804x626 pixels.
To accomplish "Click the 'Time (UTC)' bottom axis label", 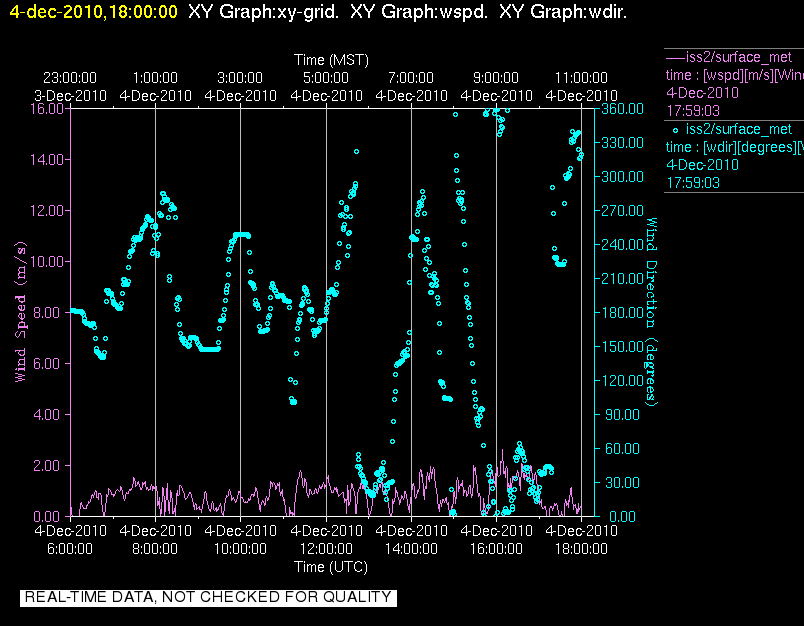I will pyautogui.click(x=331, y=567).
